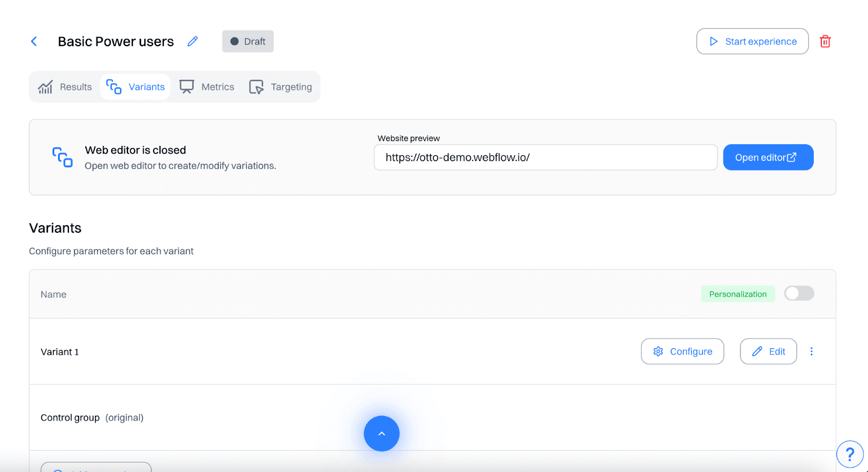Image resolution: width=868 pixels, height=472 pixels.
Task: Click the overlapping squares icon beside Web editor is closed
Action: [62, 157]
